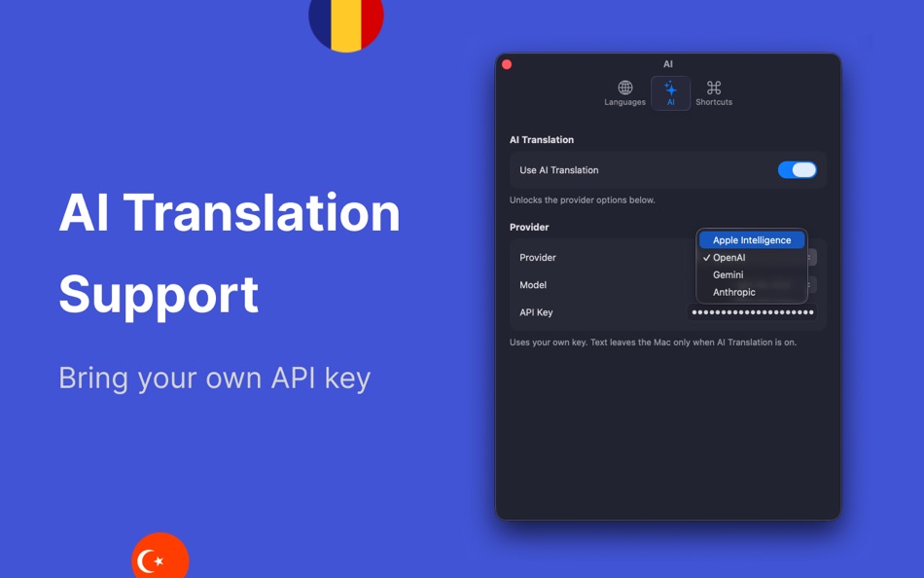924x578 pixels.
Task: Select the AI sparkle tab
Action: (670, 93)
